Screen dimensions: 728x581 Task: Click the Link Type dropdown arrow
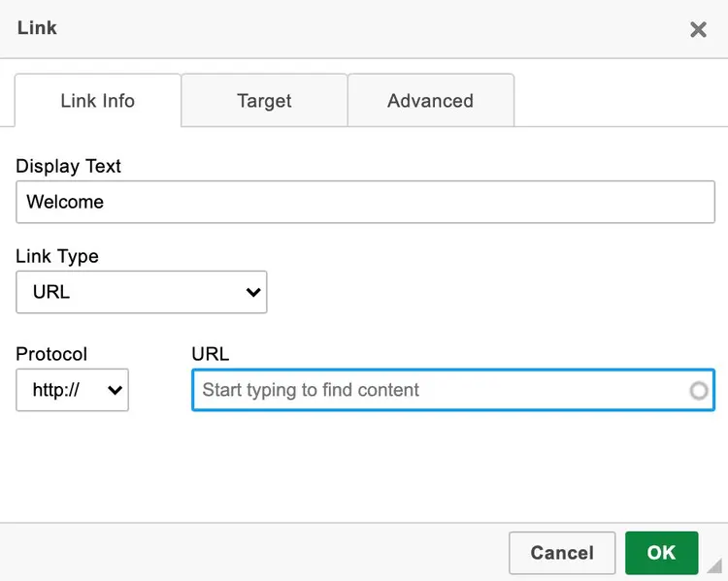254,292
